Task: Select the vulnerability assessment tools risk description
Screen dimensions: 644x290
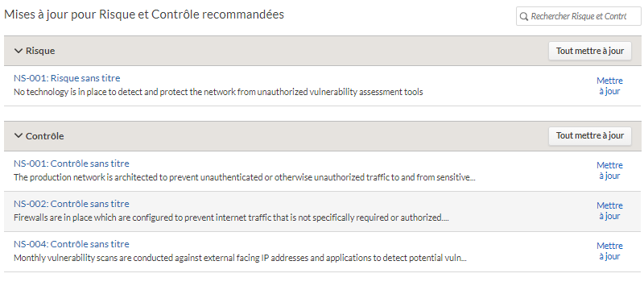Action: click(x=218, y=92)
